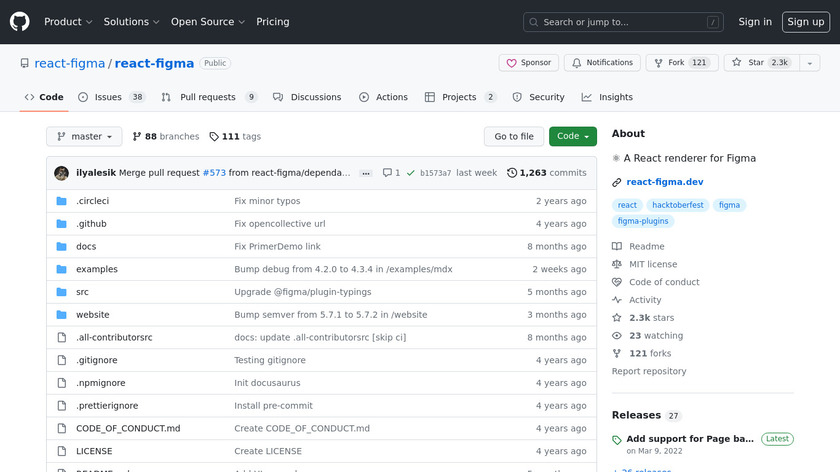Click the Sponsor heart button
Screen dimensions: 840x472
pos(529,63)
